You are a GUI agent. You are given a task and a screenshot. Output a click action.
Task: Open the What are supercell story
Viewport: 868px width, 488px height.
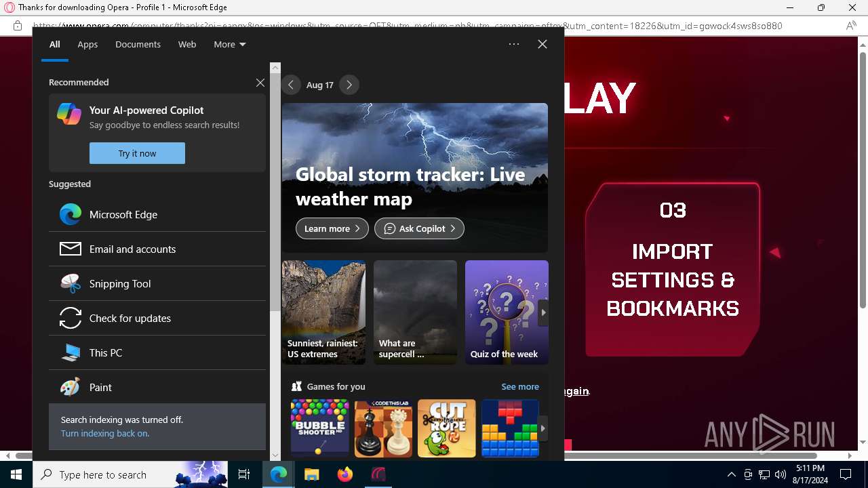(415, 312)
